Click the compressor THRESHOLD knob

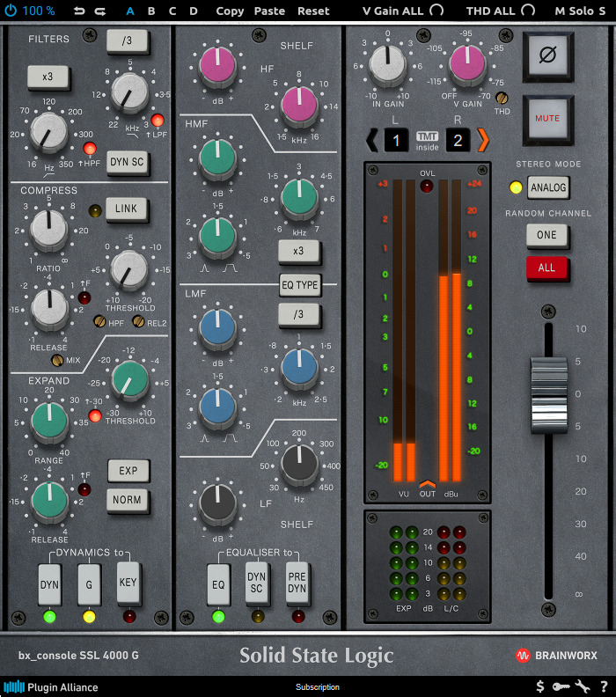[128, 269]
